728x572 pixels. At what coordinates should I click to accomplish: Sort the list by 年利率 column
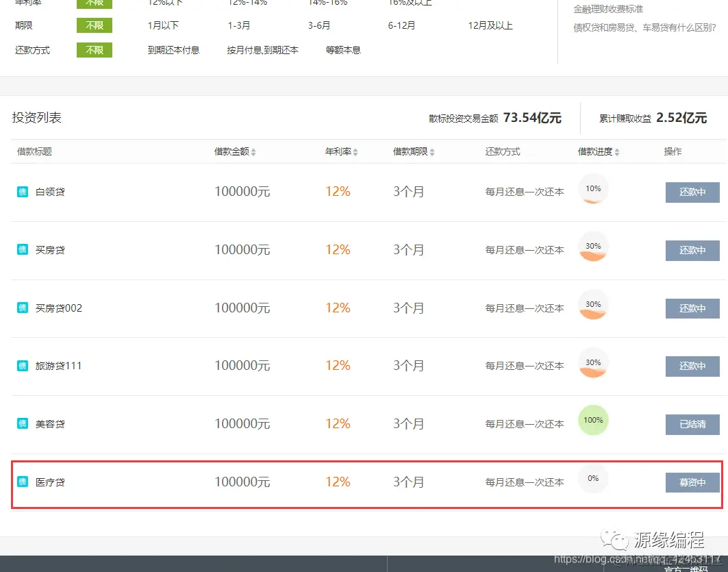pos(341,152)
